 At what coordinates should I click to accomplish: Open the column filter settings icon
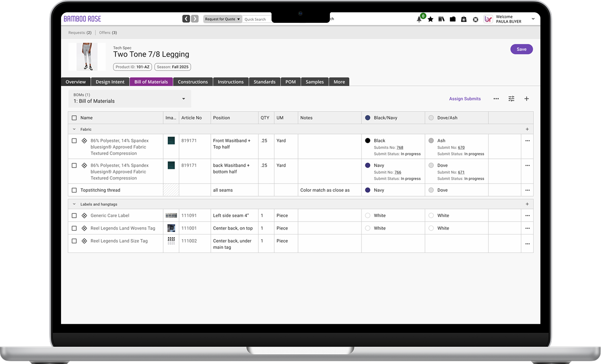(511, 99)
